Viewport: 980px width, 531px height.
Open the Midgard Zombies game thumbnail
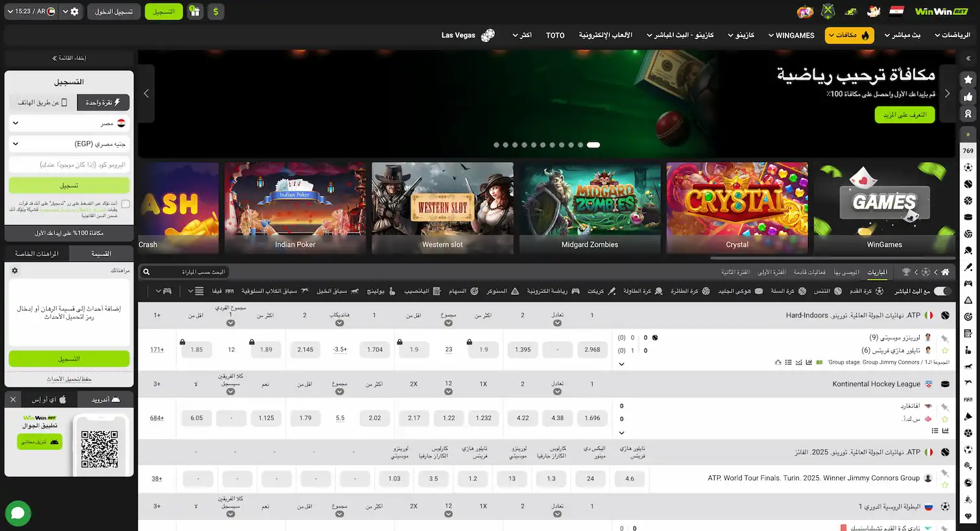click(590, 207)
